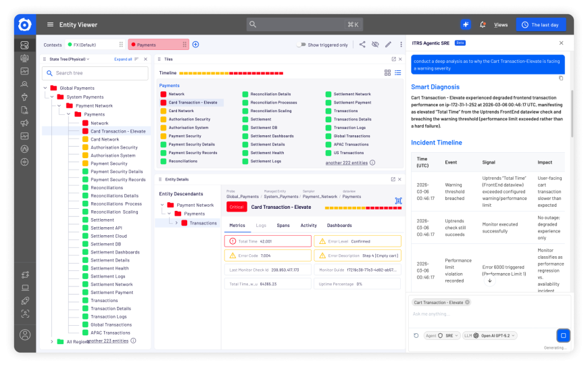Click the Search tree field

pyautogui.click(x=95, y=73)
